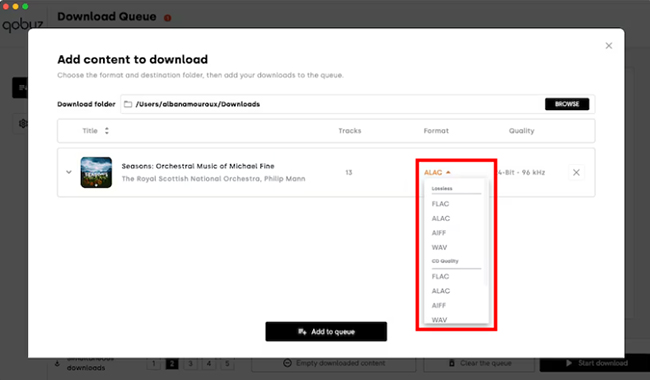
Task: Select FLAC under Lossless
Action: [440, 204]
